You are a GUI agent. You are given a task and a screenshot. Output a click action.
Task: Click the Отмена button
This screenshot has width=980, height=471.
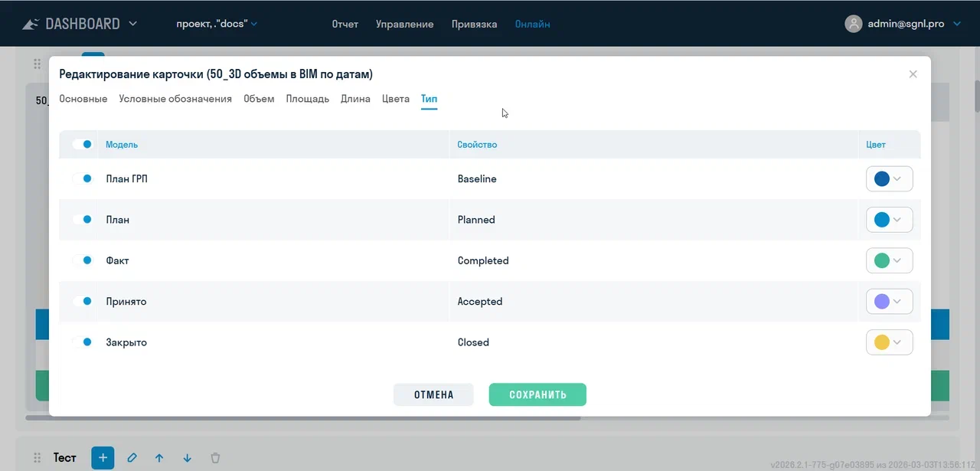(433, 394)
